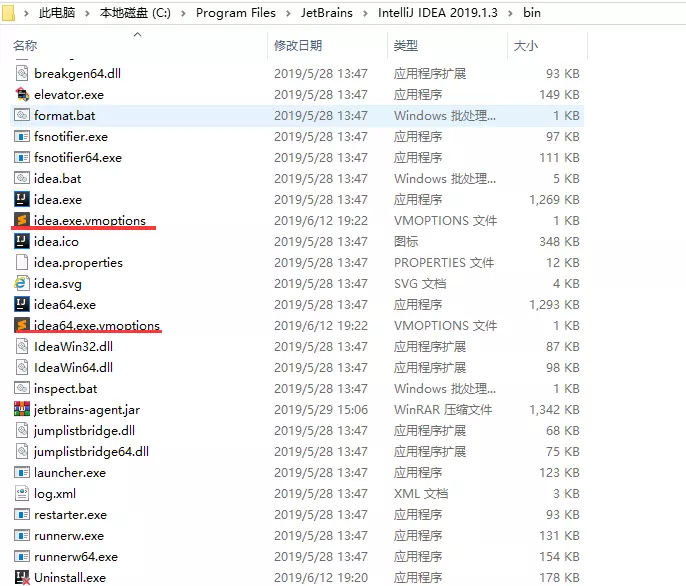Screen dimensions: 686x586
Task: Click date 2019/5/29 15:06
Action: [x=321, y=409]
